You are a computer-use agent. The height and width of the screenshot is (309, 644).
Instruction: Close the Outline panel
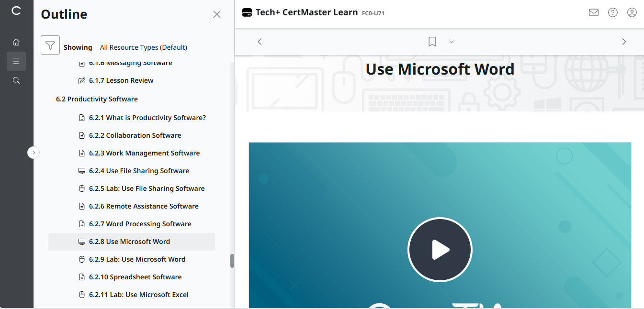pyautogui.click(x=216, y=14)
